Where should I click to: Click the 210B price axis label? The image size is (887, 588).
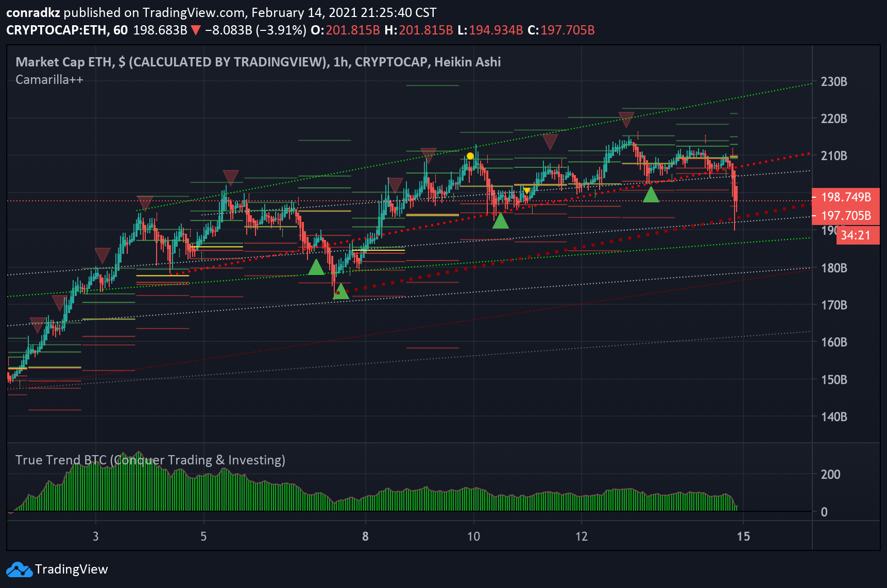tap(834, 156)
